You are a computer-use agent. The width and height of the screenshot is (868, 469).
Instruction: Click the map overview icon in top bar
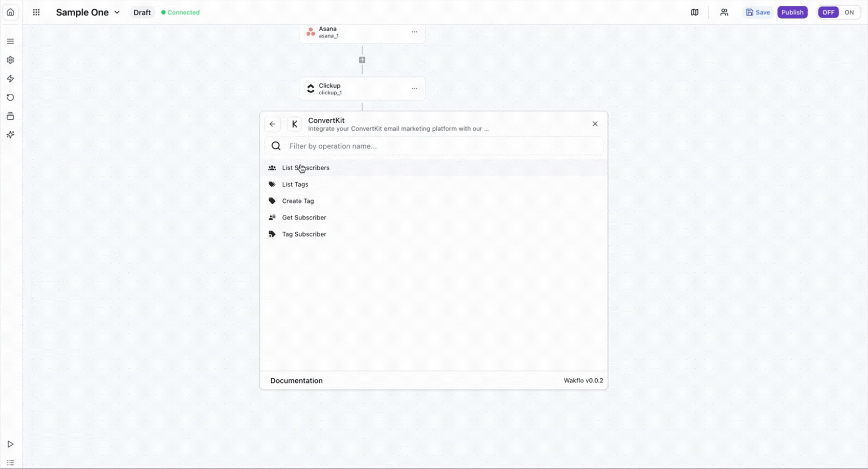pos(695,12)
